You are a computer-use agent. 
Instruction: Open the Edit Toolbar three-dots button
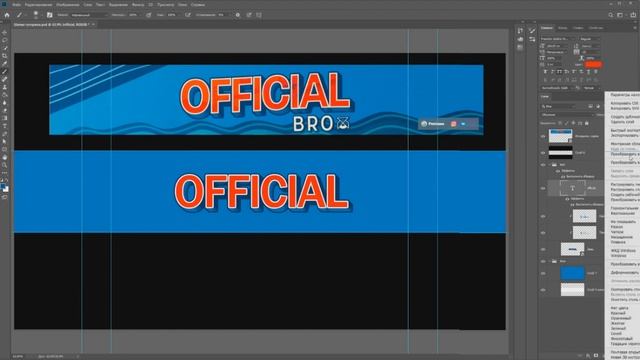pyautogui.click(x=4, y=173)
